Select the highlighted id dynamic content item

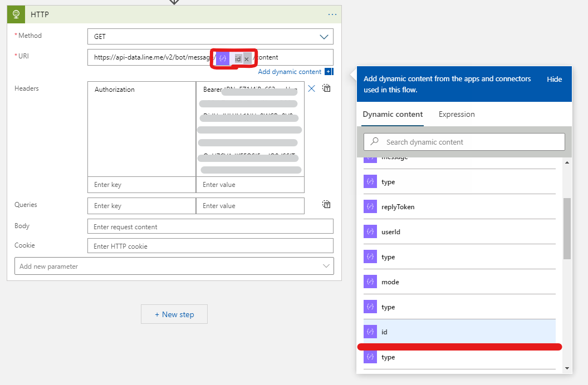point(460,332)
